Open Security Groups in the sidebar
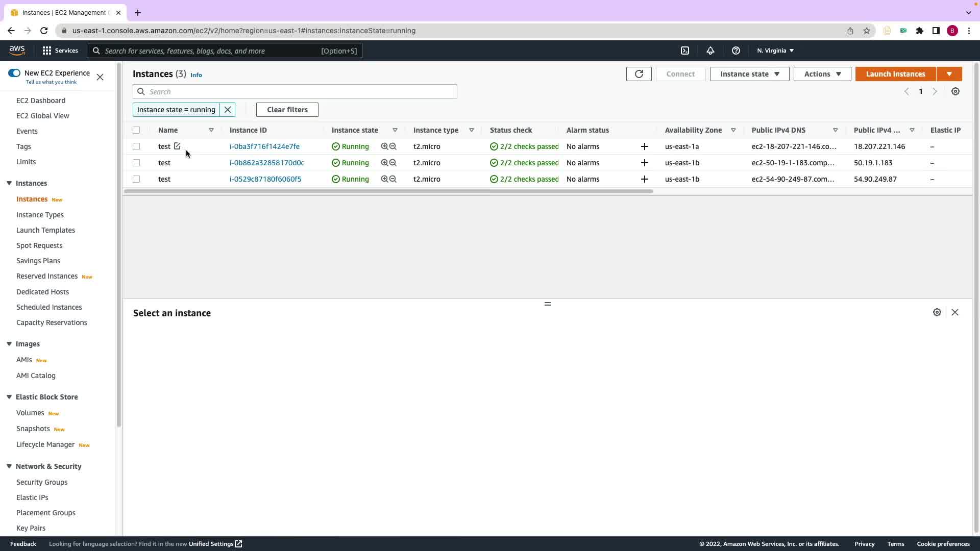Viewport: 980px width, 551px height. [x=42, y=482]
